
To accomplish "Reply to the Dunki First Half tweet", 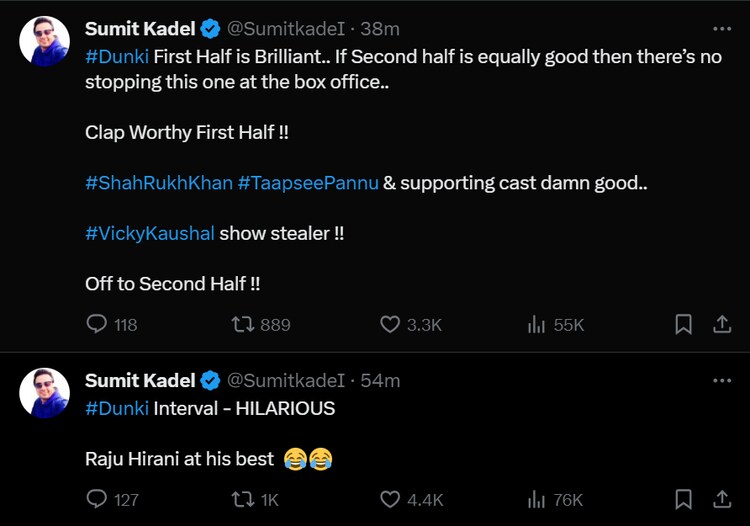I will pos(97,324).
